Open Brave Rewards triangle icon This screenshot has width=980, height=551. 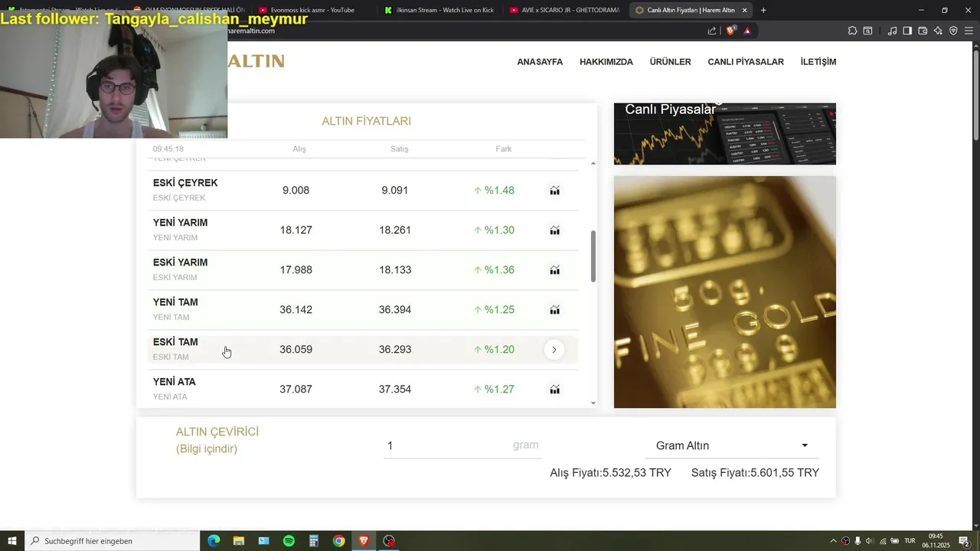pos(747,31)
